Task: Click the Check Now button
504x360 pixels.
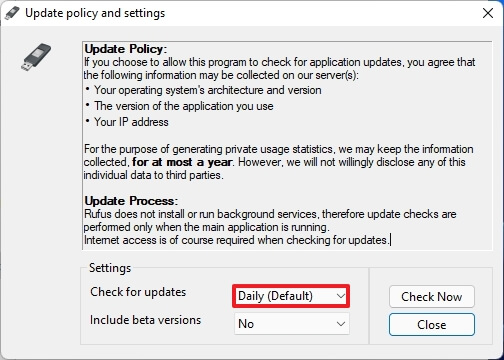Action: [432, 296]
